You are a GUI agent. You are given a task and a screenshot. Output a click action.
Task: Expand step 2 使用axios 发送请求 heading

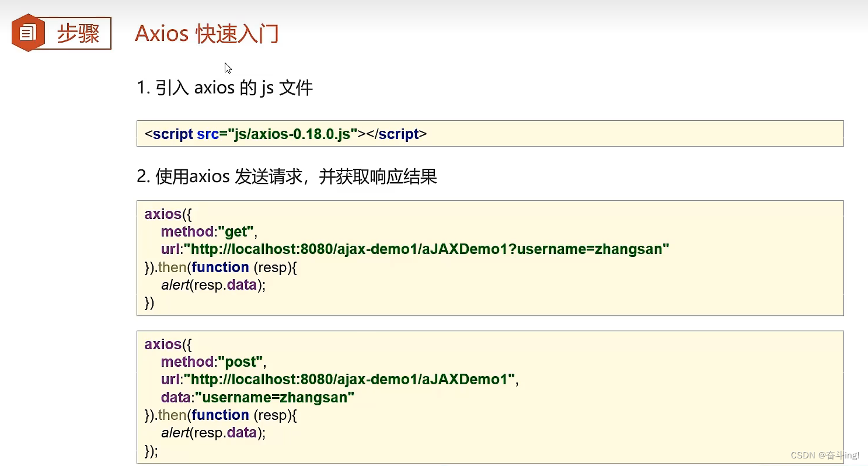[286, 176]
